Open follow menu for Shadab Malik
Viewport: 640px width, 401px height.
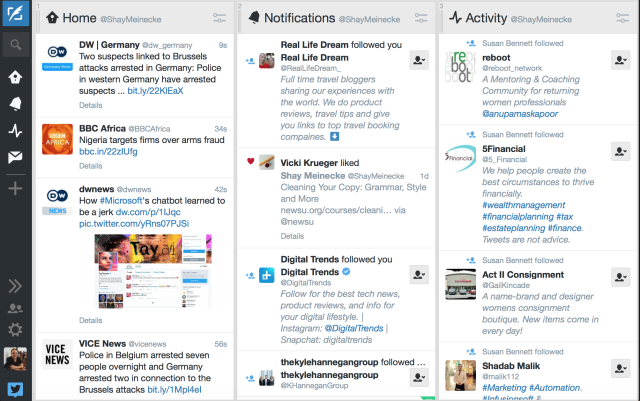click(621, 368)
